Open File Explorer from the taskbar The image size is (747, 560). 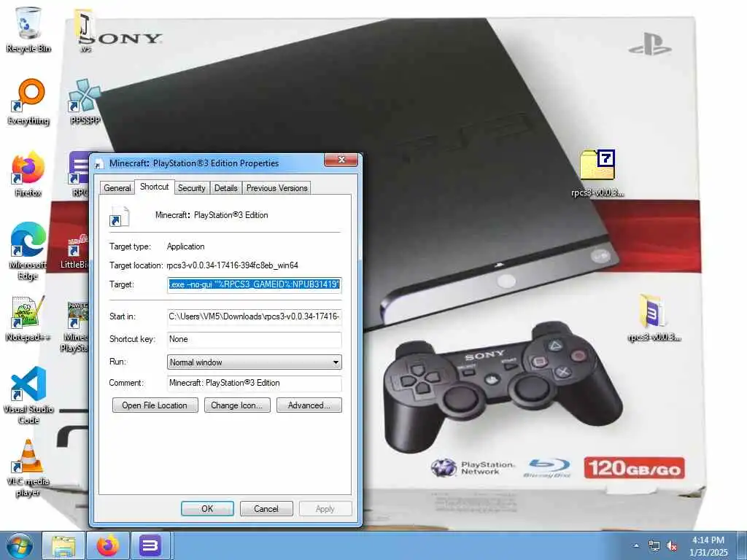tap(63, 545)
